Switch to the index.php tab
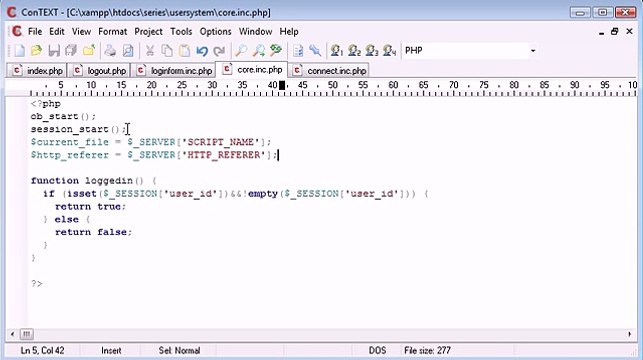 point(37,71)
